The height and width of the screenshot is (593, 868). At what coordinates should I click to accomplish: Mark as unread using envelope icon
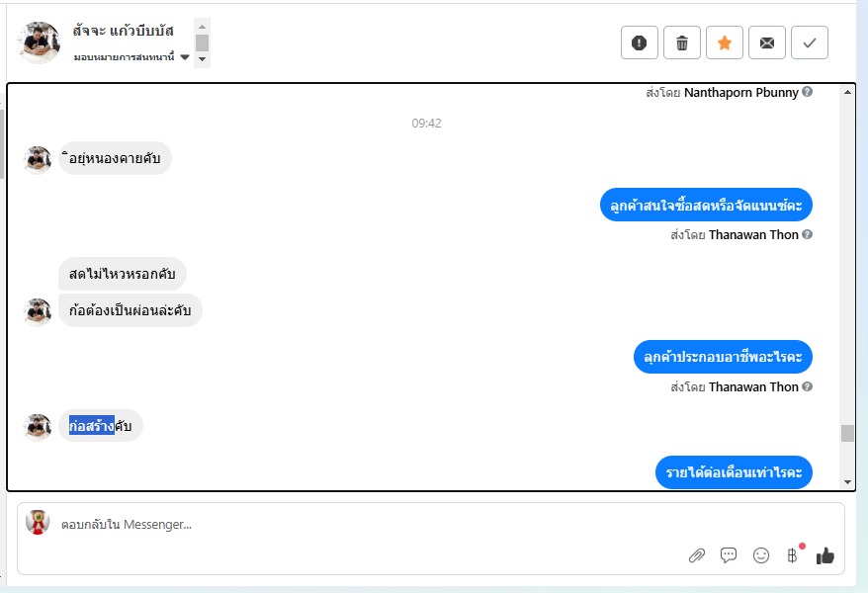[767, 42]
